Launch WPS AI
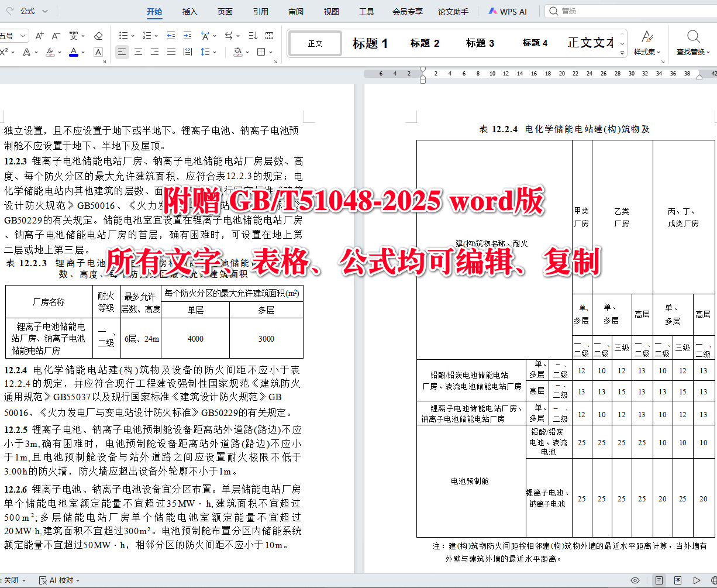 508,11
